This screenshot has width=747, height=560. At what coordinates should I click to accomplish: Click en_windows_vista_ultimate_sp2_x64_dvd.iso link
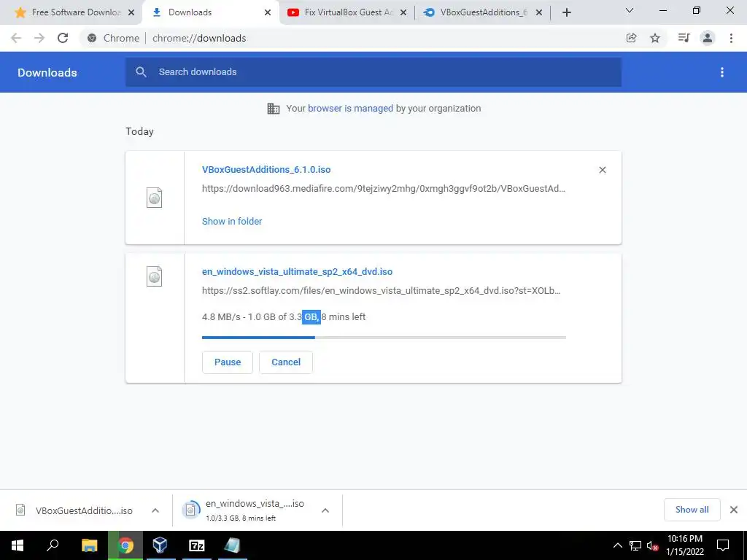coord(298,272)
